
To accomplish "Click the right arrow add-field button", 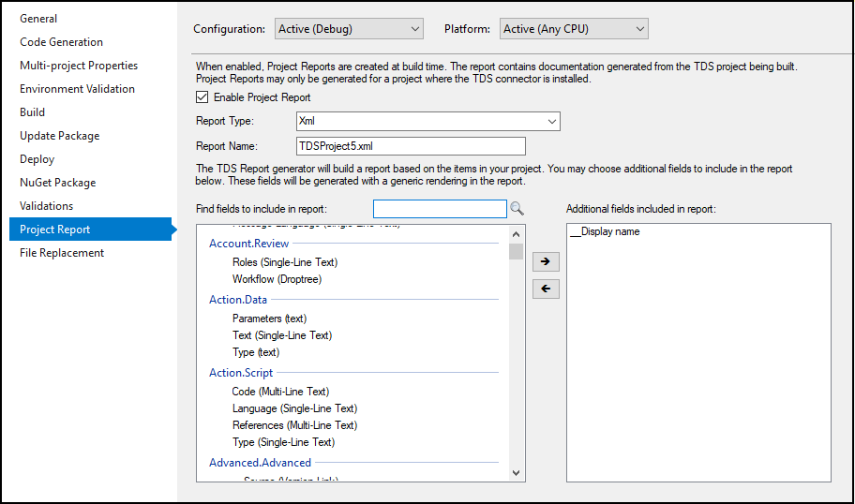I will tap(545, 262).
